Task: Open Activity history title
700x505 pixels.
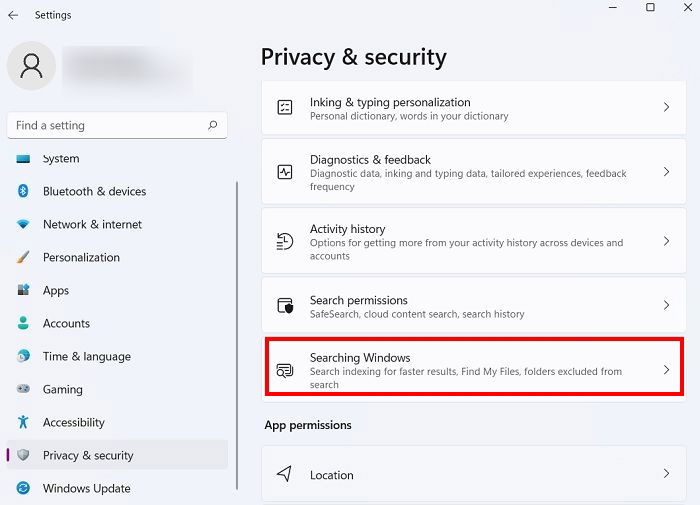Action: (x=347, y=229)
